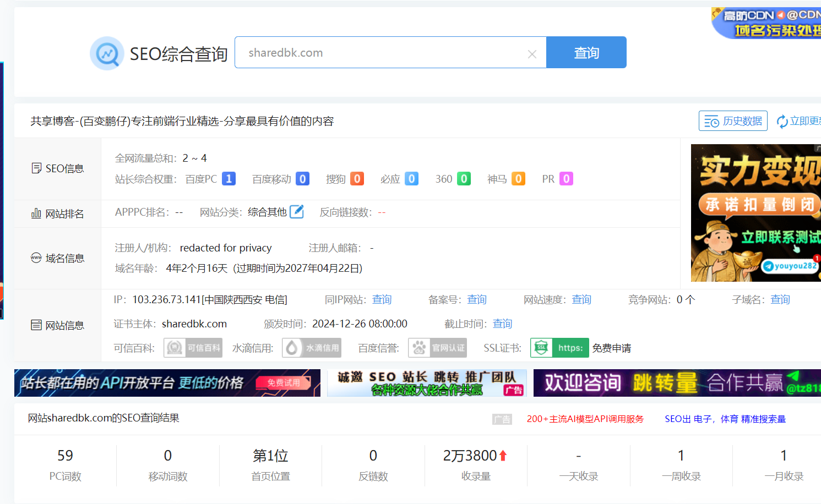Image resolution: width=821 pixels, height=504 pixels.
Task: Open the 历史数据 history button
Action: [x=733, y=121]
